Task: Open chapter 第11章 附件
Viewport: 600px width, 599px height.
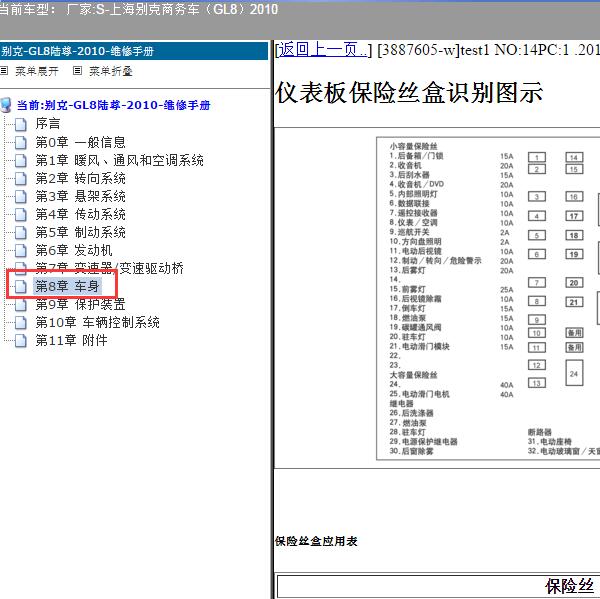Action: point(72,340)
